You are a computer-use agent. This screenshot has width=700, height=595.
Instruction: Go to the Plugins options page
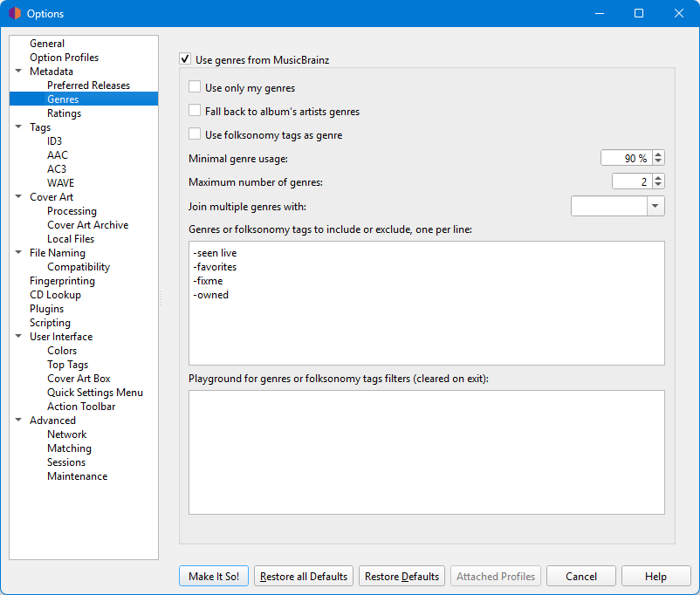tap(46, 309)
